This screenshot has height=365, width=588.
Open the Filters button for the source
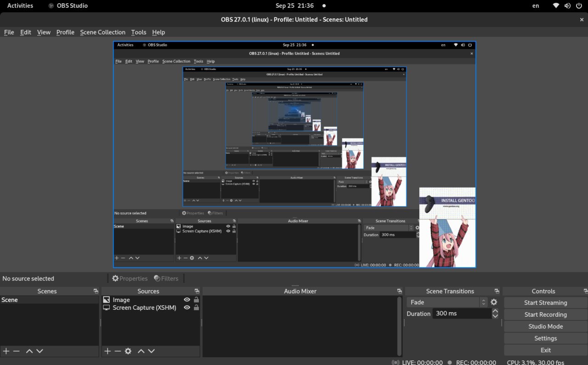coord(166,278)
